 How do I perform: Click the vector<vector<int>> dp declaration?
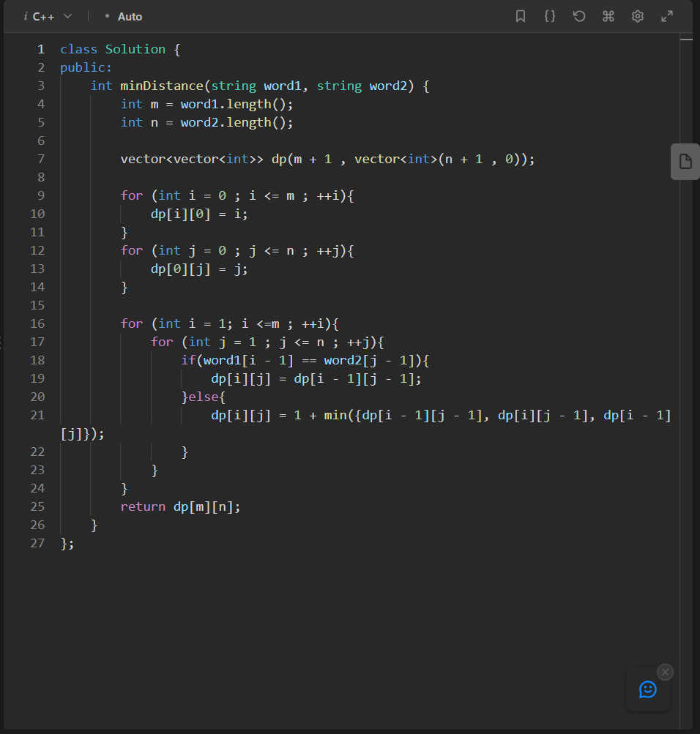pos(327,159)
